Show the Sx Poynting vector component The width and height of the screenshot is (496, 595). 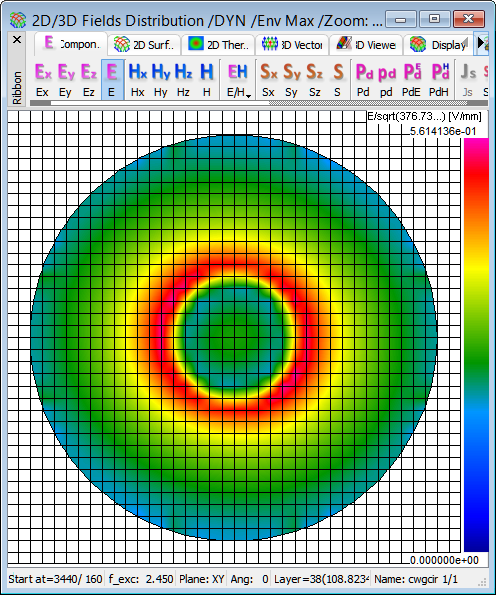click(269, 80)
